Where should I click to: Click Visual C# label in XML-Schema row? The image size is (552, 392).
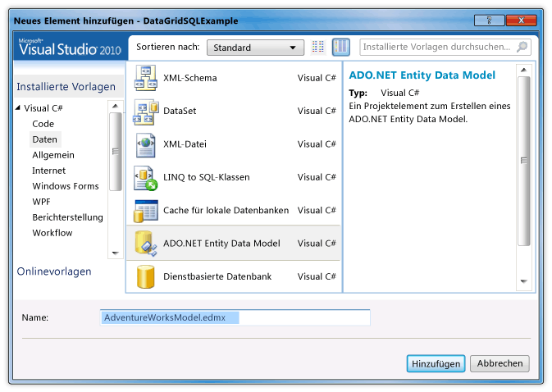click(x=317, y=78)
